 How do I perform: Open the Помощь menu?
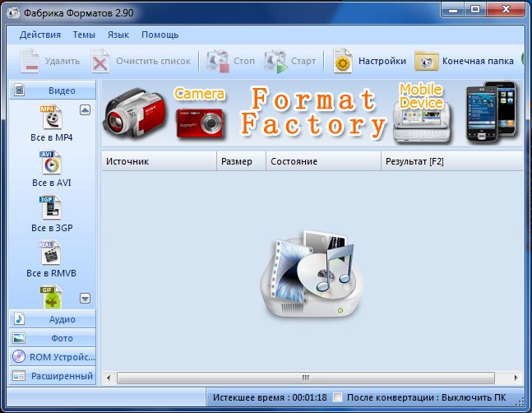click(x=160, y=35)
